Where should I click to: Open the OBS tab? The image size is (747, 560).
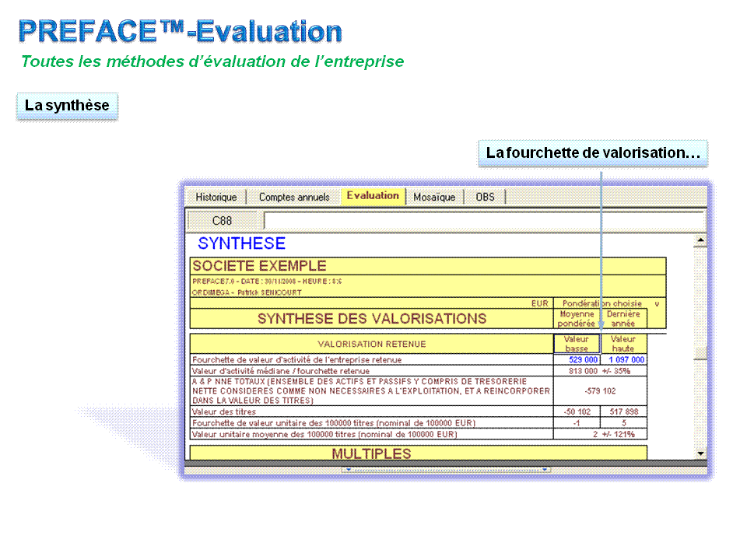[485, 197]
